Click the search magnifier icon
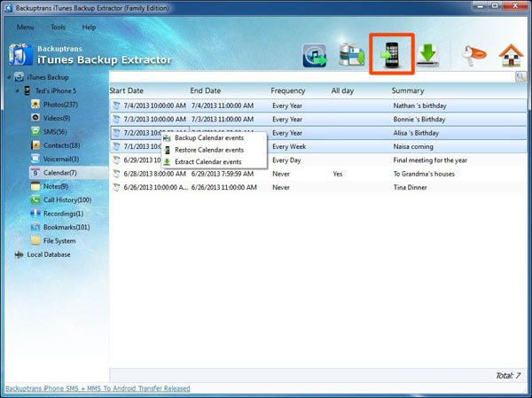This screenshot has height=398, width=532. click(x=520, y=77)
